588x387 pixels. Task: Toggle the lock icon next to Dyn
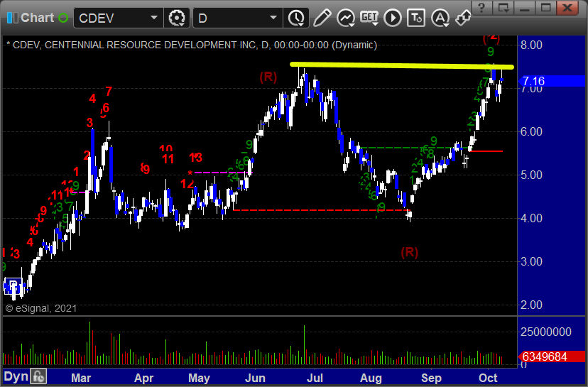click(x=38, y=376)
